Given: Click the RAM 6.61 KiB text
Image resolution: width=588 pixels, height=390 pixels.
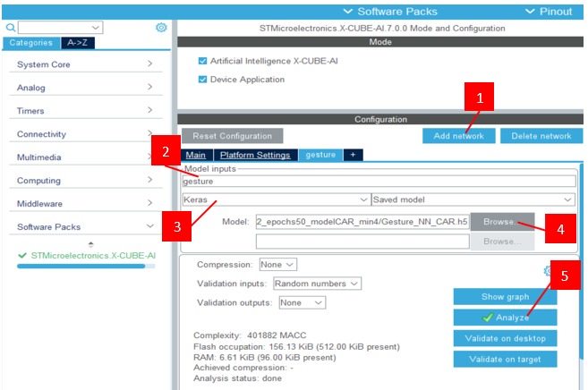Looking at the screenshot, I should coord(265,358).
